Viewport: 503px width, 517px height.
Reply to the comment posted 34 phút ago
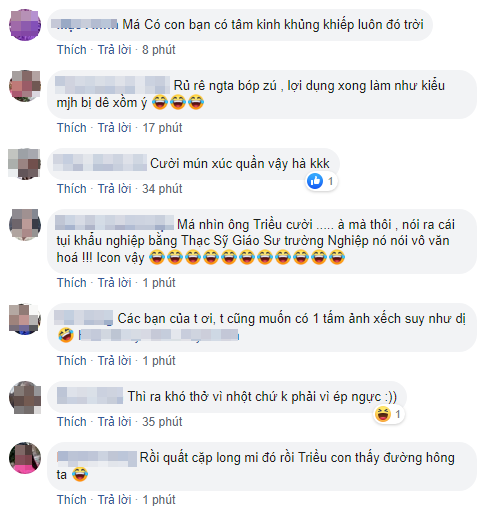pos(114,189)
